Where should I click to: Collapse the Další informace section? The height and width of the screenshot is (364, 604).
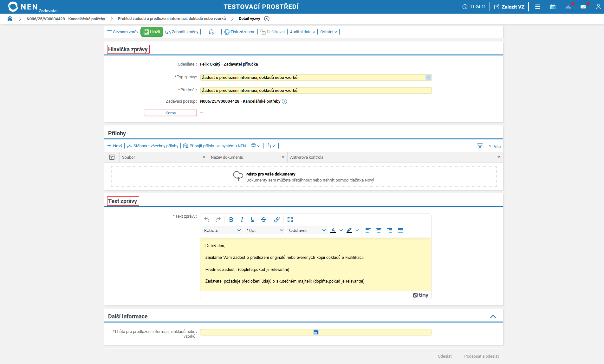coord(493,316)
